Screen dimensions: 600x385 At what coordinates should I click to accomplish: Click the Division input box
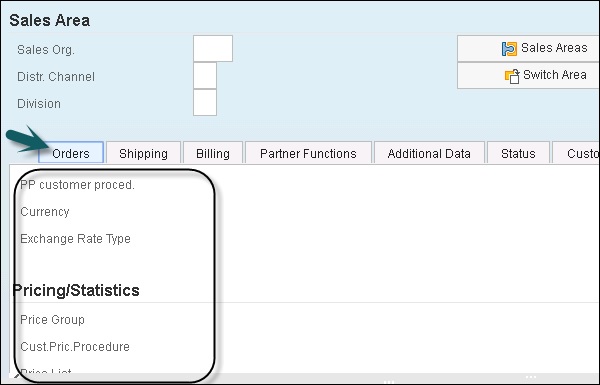click(x=205, y=103)
